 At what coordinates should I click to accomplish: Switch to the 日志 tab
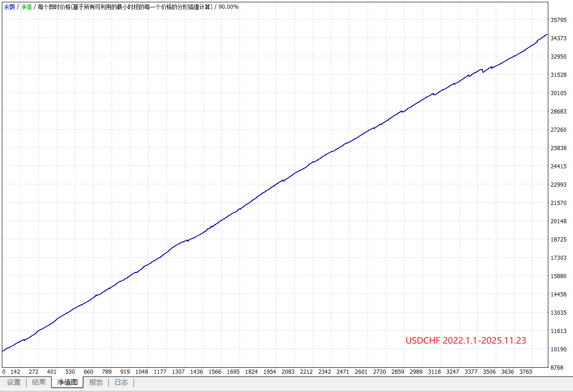pyautogui.click(x=121, y=382)
